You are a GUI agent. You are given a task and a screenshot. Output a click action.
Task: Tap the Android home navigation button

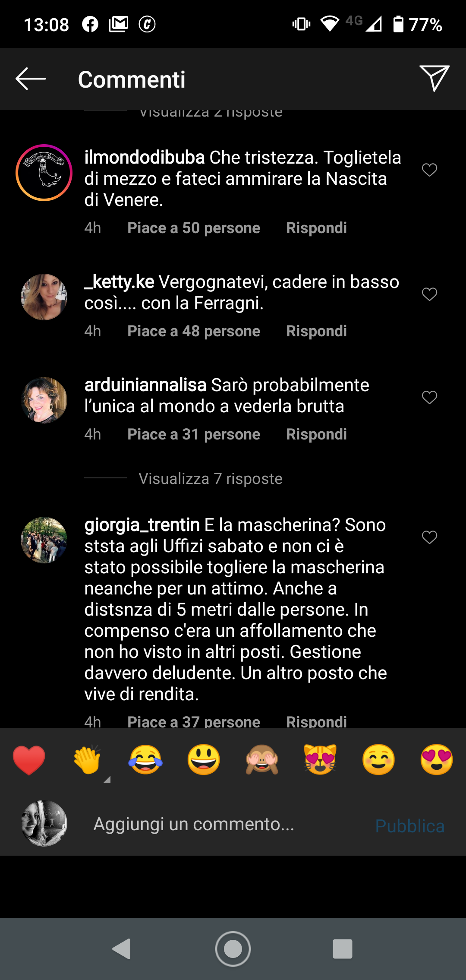tap(233, 949)
